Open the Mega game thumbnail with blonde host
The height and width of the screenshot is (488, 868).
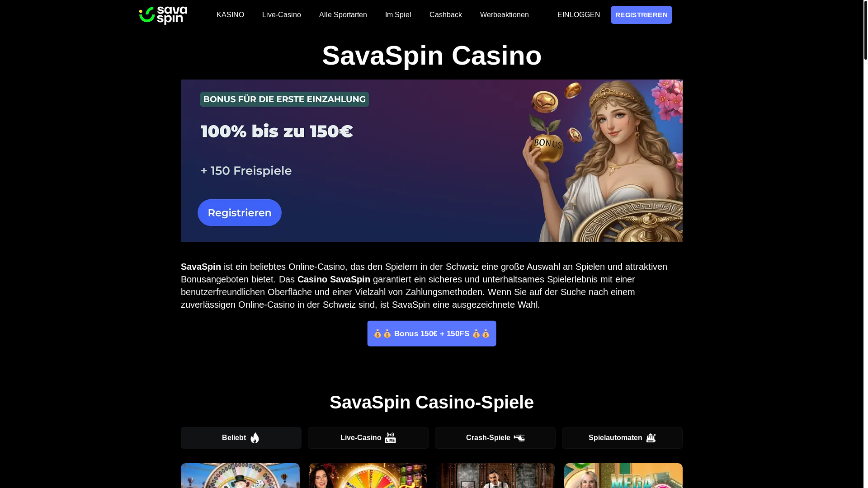click(623, 475)
